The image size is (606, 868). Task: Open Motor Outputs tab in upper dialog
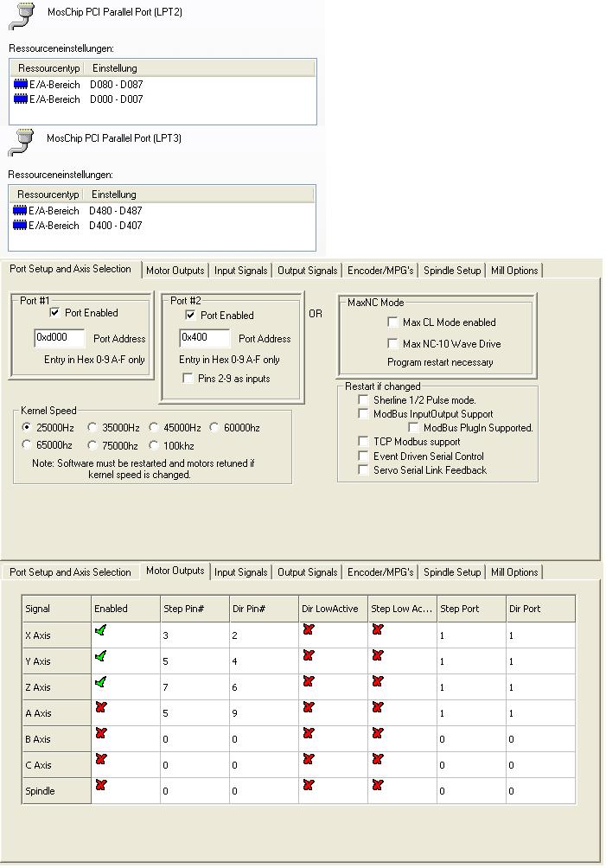[175, 271]
